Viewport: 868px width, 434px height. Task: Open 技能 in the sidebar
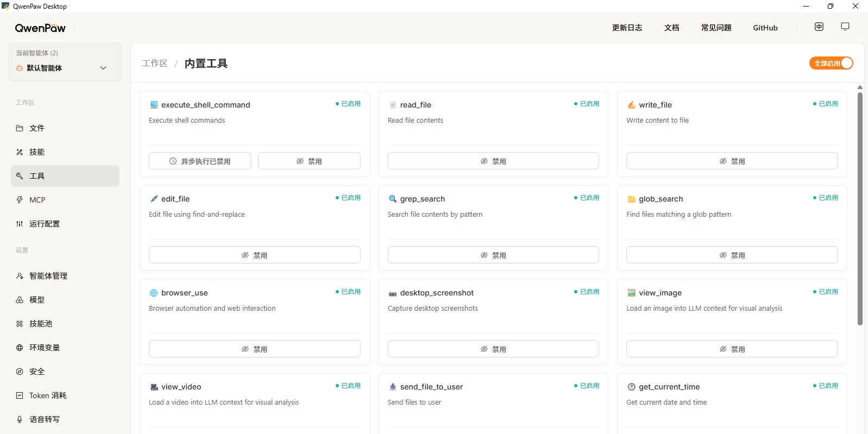65,152
